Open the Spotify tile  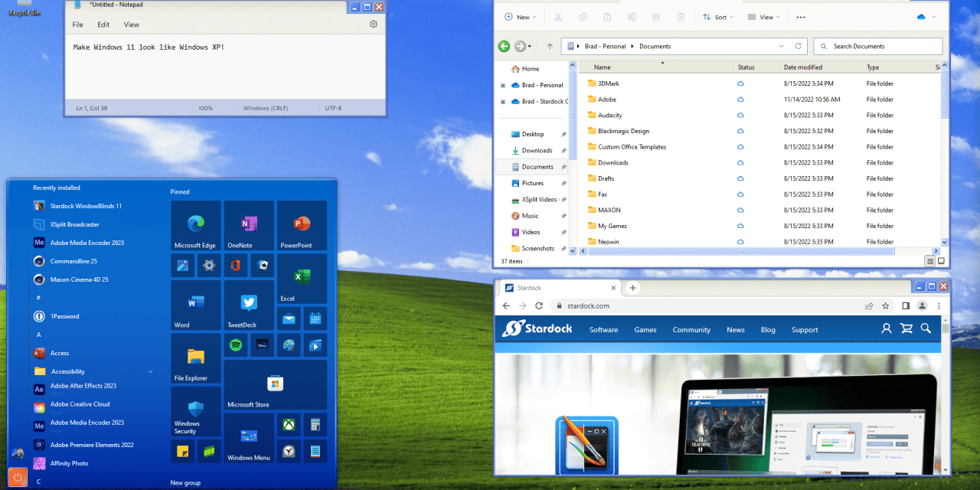point(236,345)
